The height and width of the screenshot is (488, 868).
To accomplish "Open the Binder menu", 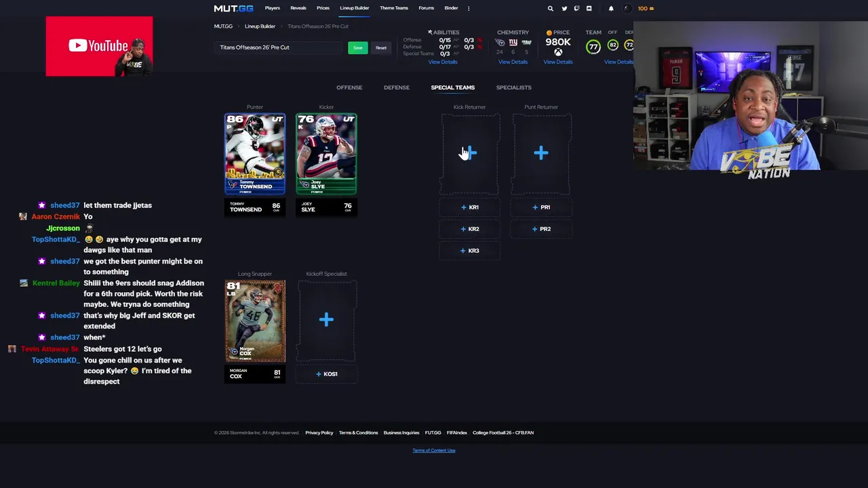I will [451, 8].
